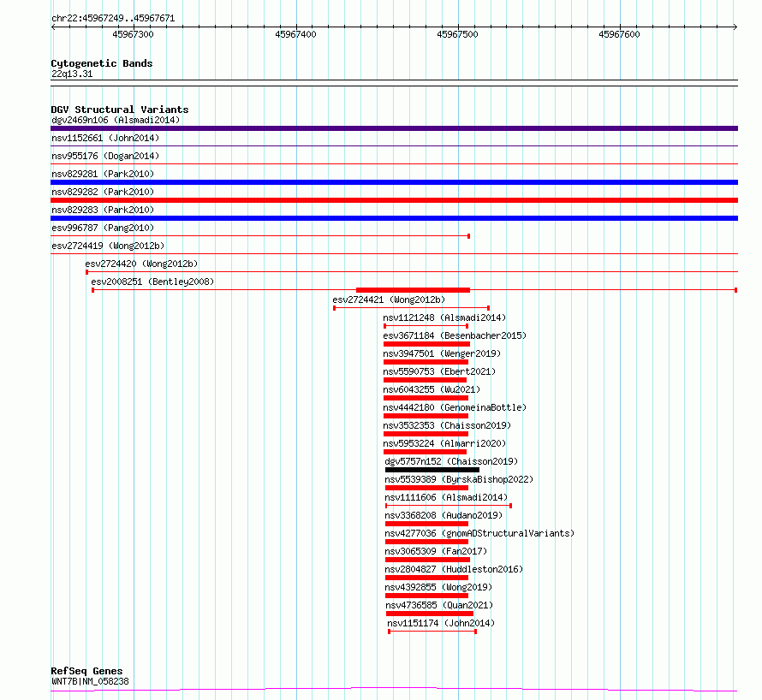Select the nsv3368208 (Audano2019) label
Screen dimensions: 762x700
click(x=444, y=515)
